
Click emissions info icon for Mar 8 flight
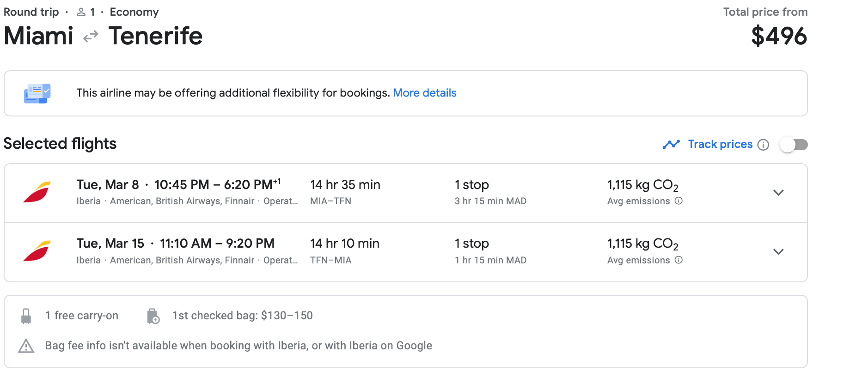click(x=679, y=201)
